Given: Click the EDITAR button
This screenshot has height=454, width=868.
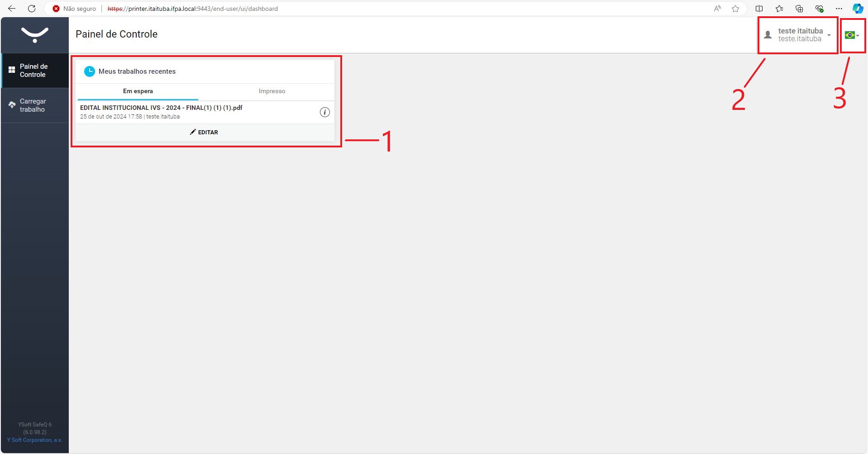Looking at the screenshot, I should click(204, 132).
